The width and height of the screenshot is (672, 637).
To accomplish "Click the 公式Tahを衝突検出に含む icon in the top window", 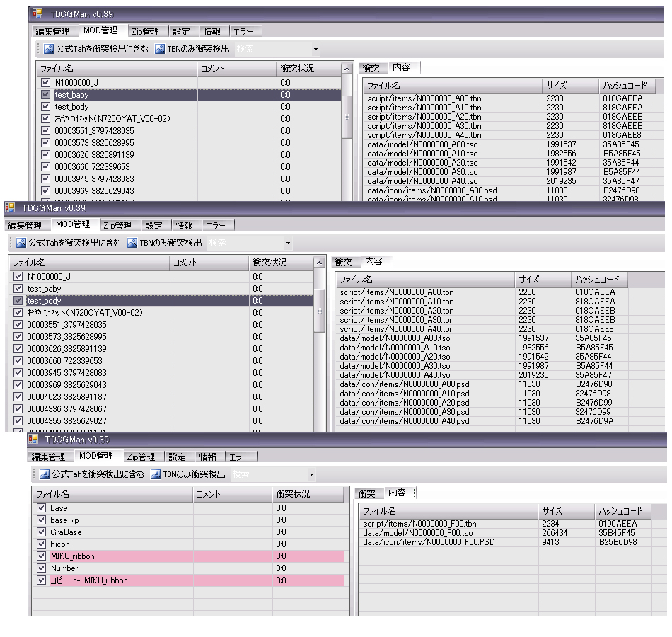I will click(x=49, y=50).
